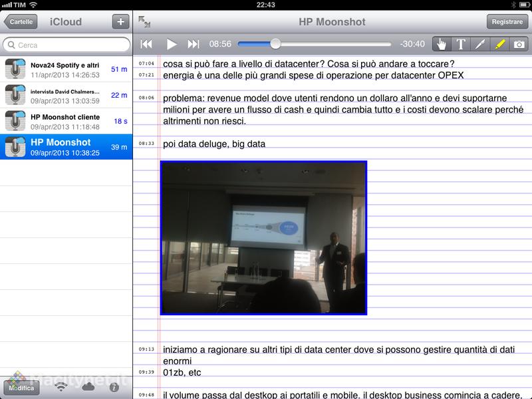Click the note line starting 'energia è una delle'

coord(313,75)
